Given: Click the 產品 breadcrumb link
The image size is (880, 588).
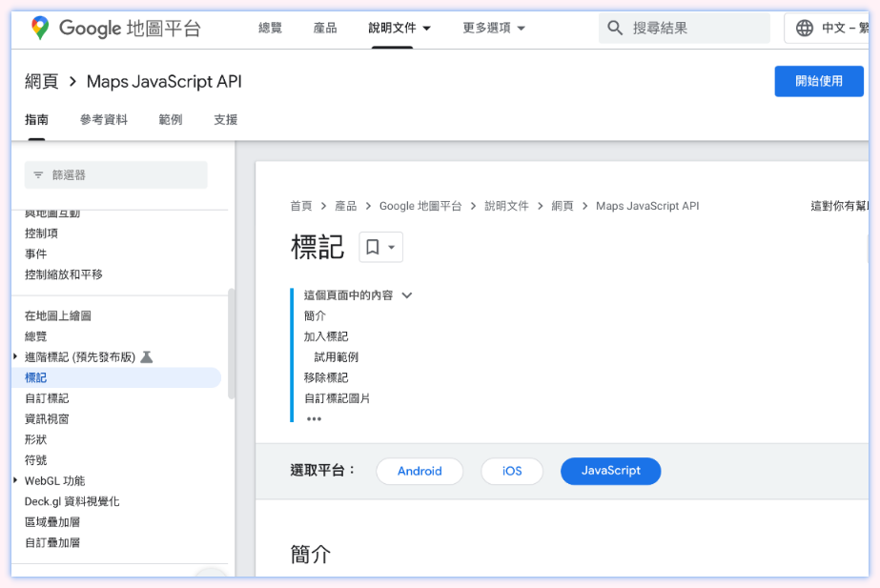Looking at the screenshot, I should pyautogui.click(x=346, y=206).
